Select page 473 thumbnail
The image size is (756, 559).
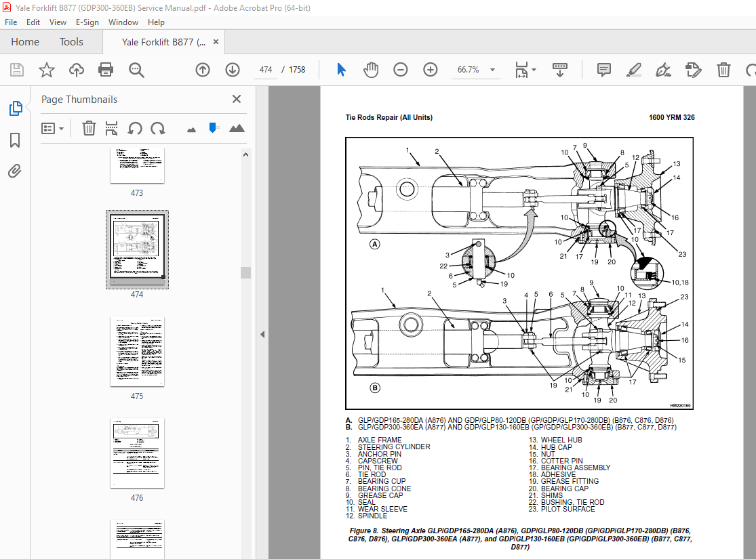point(137,165)
